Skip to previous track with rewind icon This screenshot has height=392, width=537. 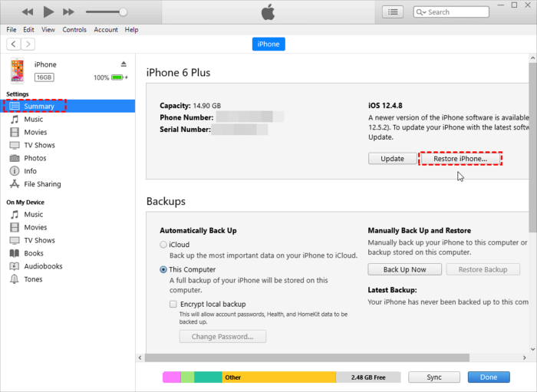tap(28, 12)
